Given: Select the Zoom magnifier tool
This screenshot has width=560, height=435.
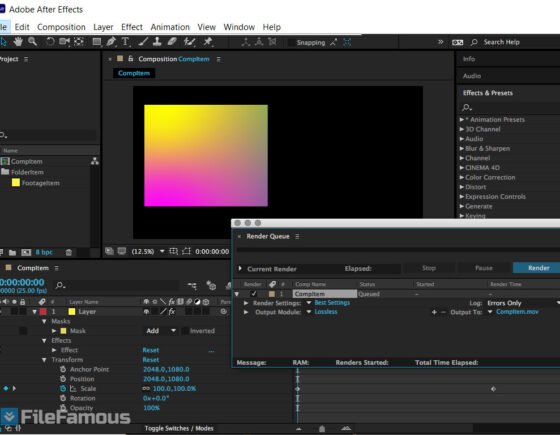Looking at the screenshot, I should 32,42.
